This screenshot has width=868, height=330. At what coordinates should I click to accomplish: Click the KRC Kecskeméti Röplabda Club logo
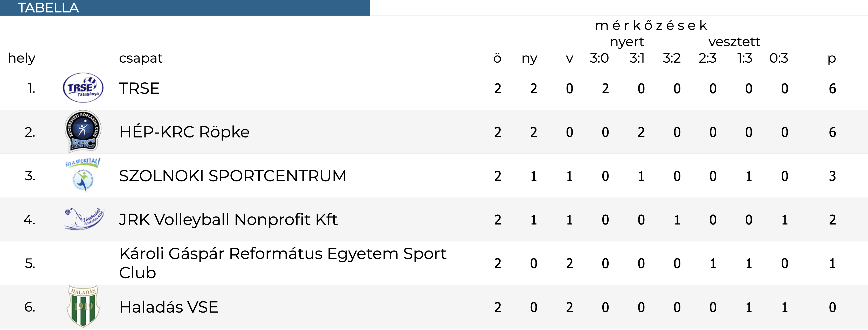(x=83, y=131)
